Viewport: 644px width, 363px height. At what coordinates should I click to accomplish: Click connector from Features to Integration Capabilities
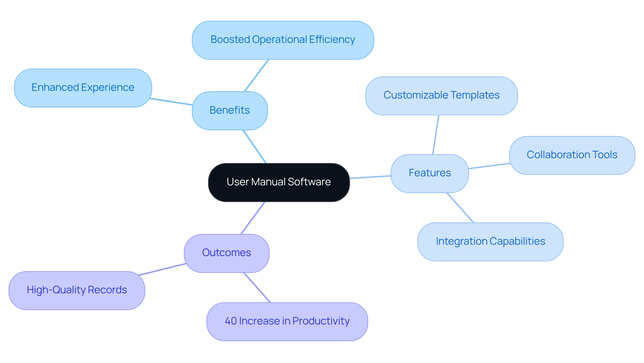[460, 208]
